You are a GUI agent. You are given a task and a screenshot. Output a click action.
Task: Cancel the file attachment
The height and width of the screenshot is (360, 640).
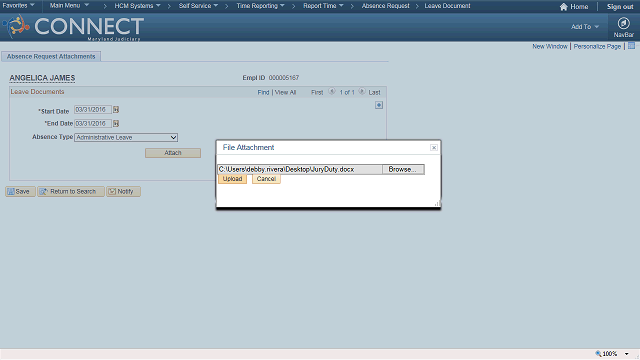[x=266, y=179]
